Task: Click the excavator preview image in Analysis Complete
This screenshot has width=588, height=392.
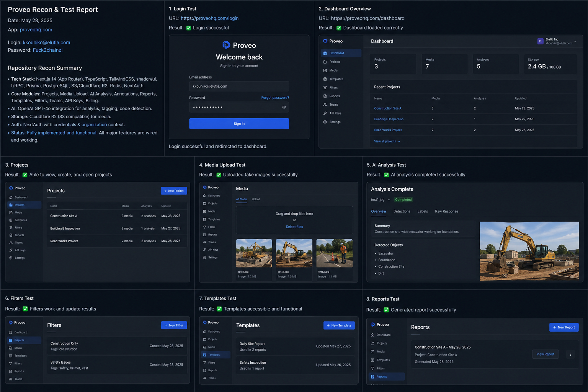Action: click(x=529, y=251)
